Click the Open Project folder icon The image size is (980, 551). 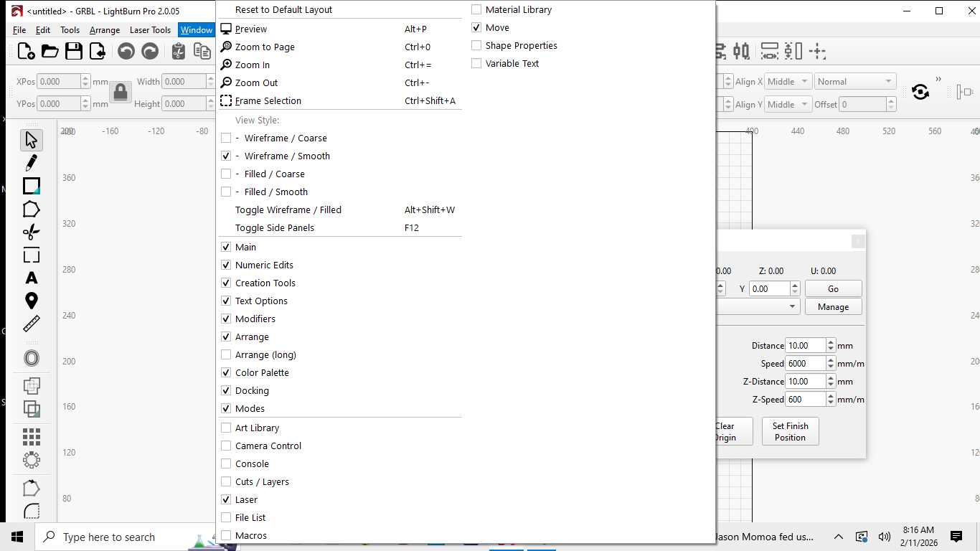pos(50,51)
